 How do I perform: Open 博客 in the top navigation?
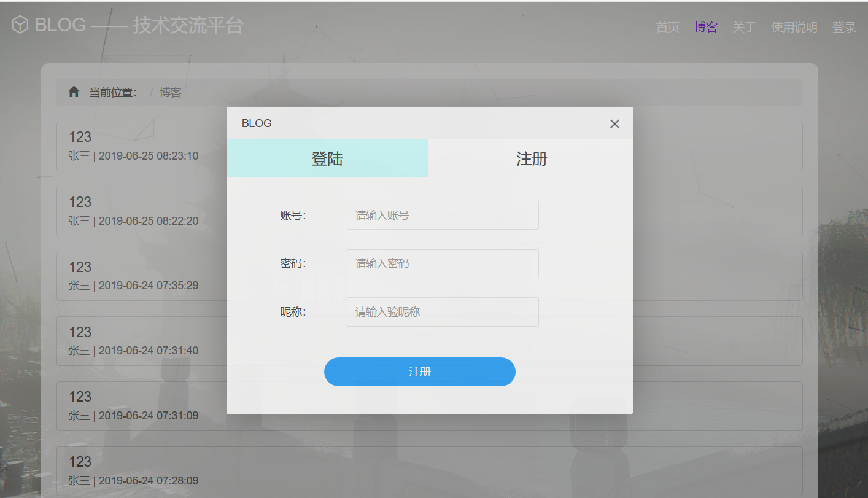[706, 28]
